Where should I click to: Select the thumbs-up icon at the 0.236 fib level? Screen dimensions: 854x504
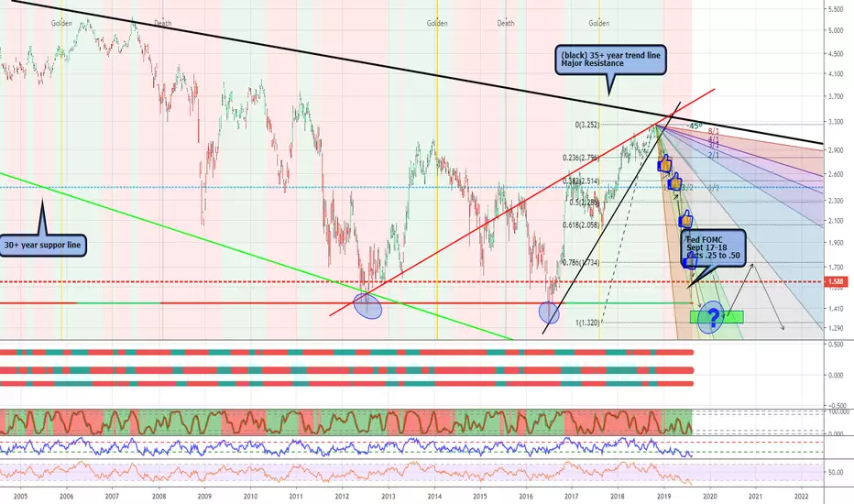[x=664, y=163]
